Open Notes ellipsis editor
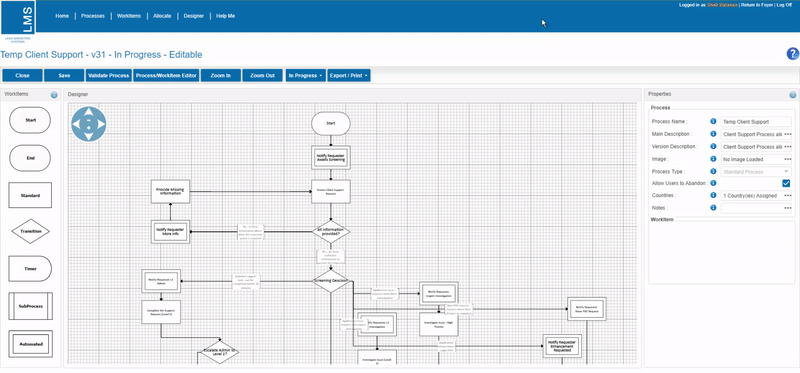 [x=787, y=208]
